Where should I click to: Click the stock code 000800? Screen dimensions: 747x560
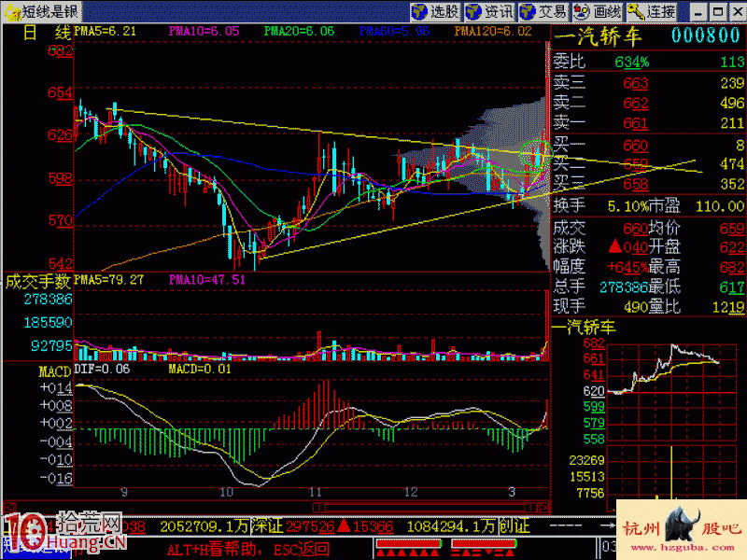point(706,35)
